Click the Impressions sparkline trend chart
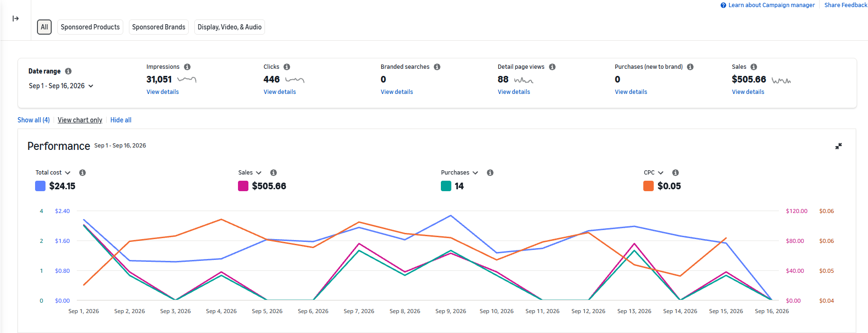Screen dimensions: 868x333 coord(187,80)
